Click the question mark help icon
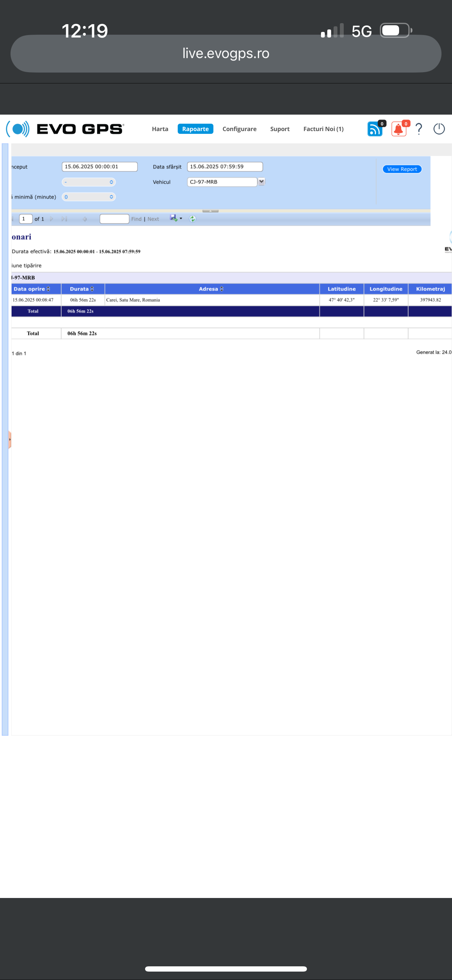Image resolution: width=452 pixels, height=980 pixels. tap(419, 129)
